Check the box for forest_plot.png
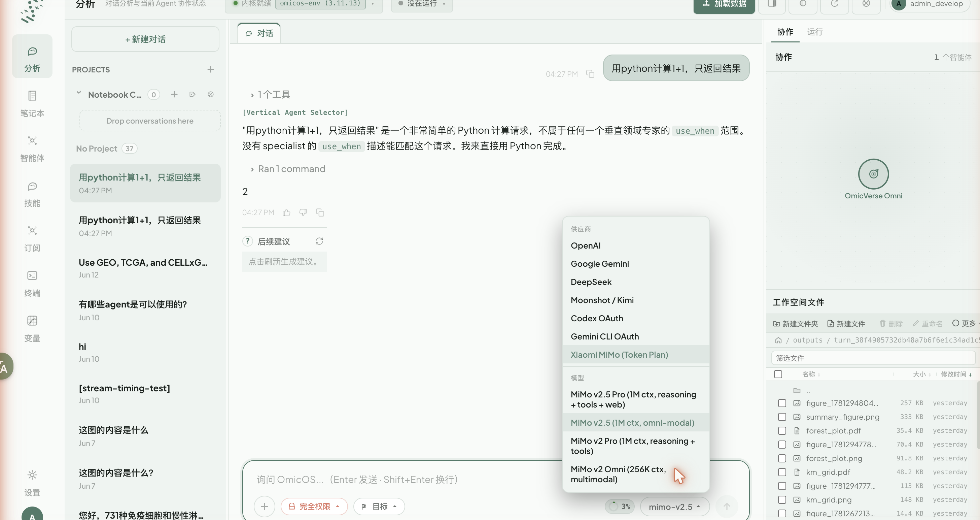980x520 pixels. 782,458
